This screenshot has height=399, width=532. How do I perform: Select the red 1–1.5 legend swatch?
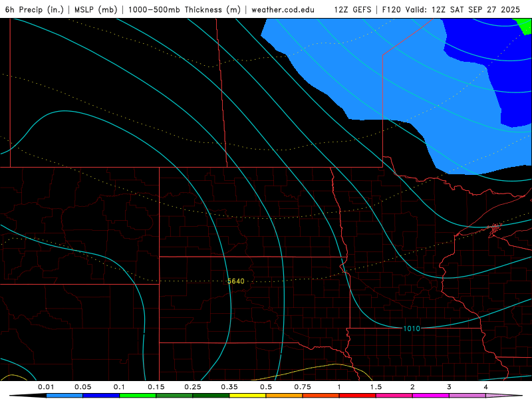click(x=358, y=396)
